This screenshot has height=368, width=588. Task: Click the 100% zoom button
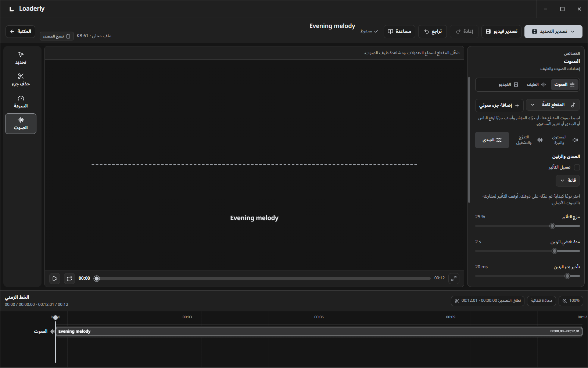pyautogui.click(x=571, y=301)
